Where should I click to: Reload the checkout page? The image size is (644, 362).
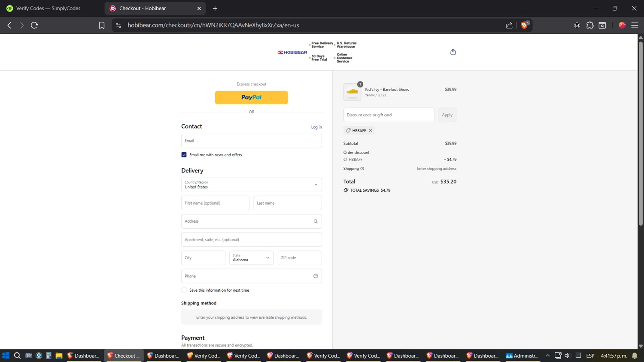tap(34, 25)
